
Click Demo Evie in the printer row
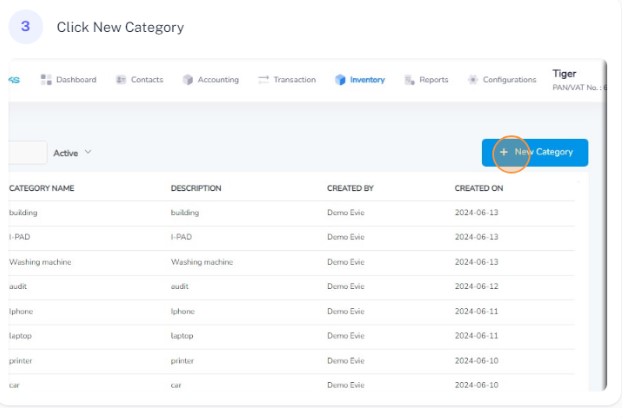346,361
